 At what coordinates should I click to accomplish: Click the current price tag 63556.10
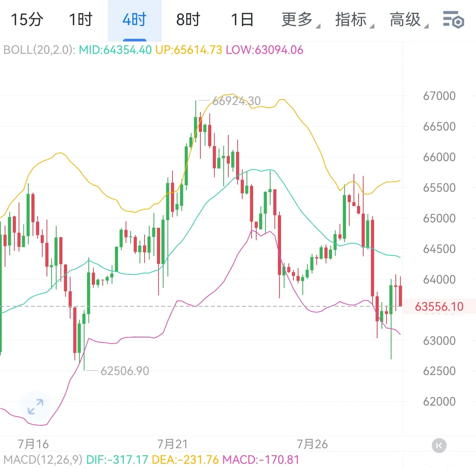pos(439,307)
